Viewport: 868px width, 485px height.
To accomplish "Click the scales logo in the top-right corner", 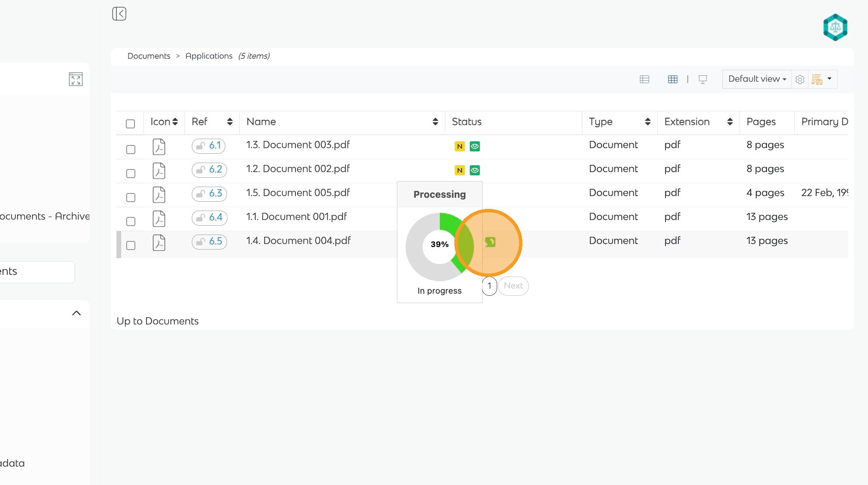I will (835, 27).
